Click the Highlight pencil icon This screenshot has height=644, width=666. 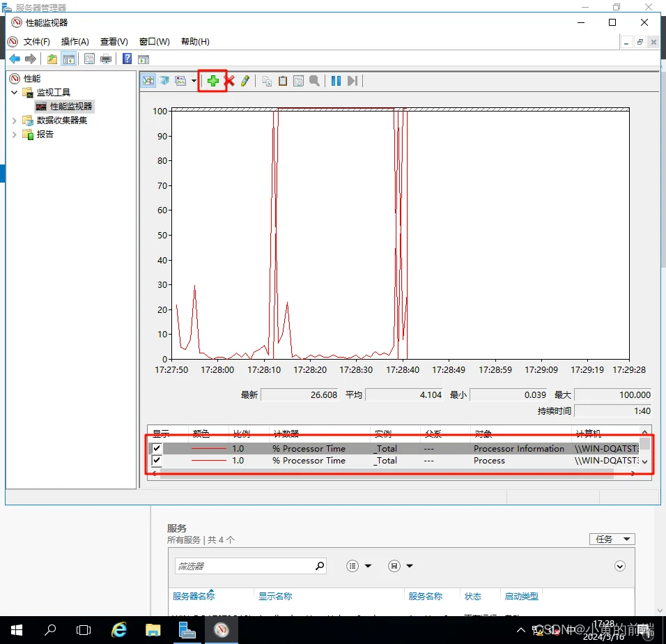pyautogui.click(x=245, y=81)
